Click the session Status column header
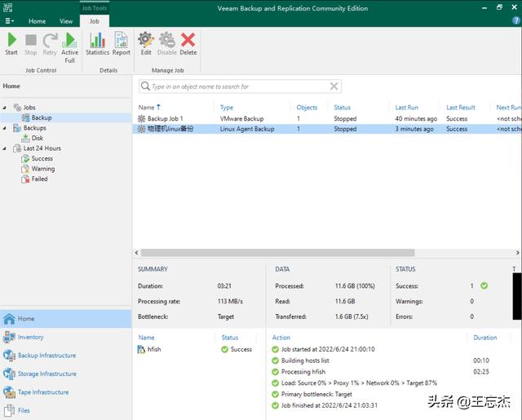This screenshot has width=522, height=420. (x=230, y=338)
